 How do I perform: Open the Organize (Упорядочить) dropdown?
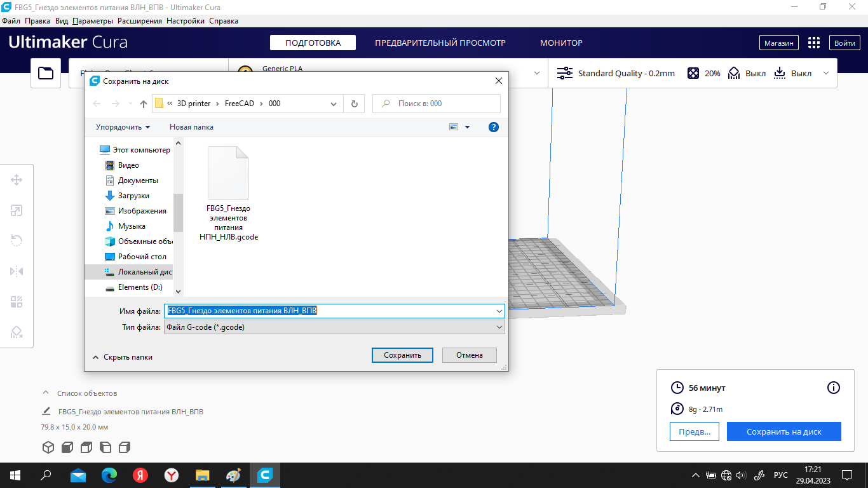click(x=123, y=127)
